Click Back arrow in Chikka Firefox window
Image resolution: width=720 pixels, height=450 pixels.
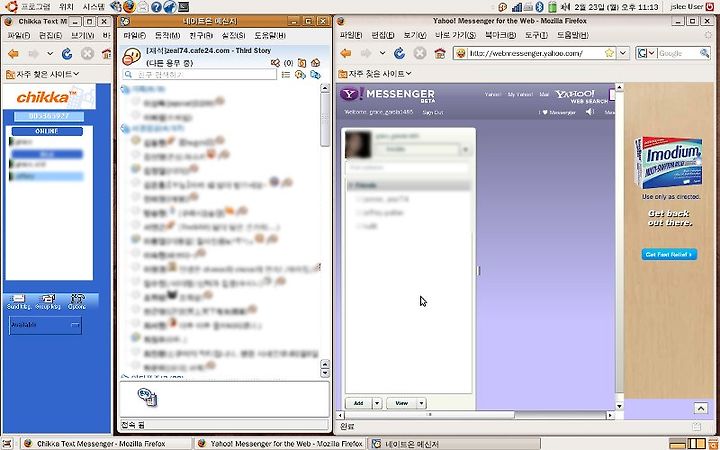tap(13, 54)
